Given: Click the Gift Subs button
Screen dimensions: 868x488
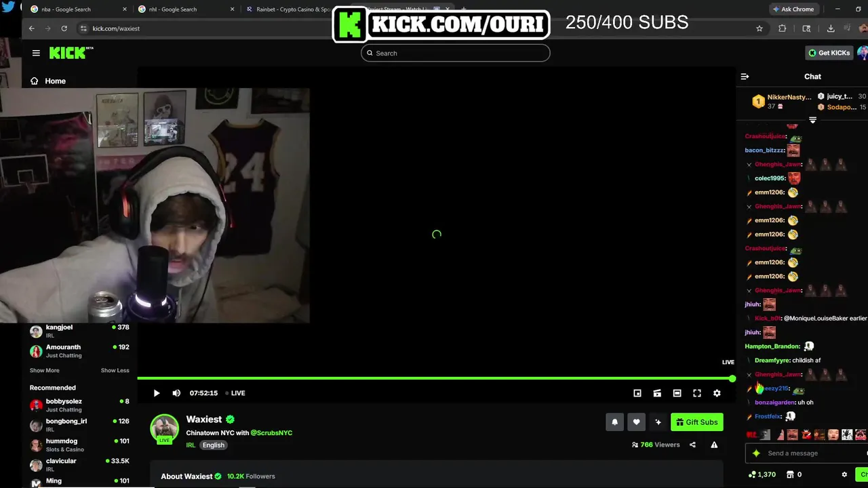Looking at the screenshot, I should coord(696,422).
